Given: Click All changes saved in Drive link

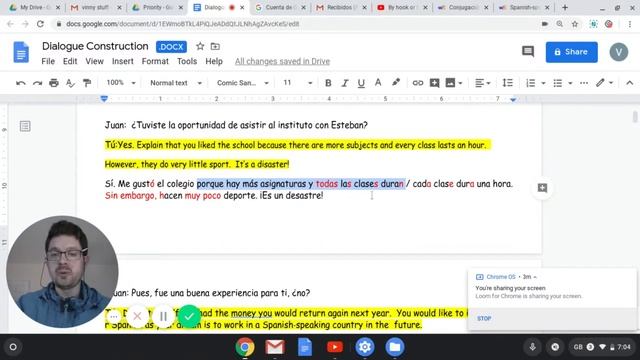Looking at the screenshot, I should (282, 61).
